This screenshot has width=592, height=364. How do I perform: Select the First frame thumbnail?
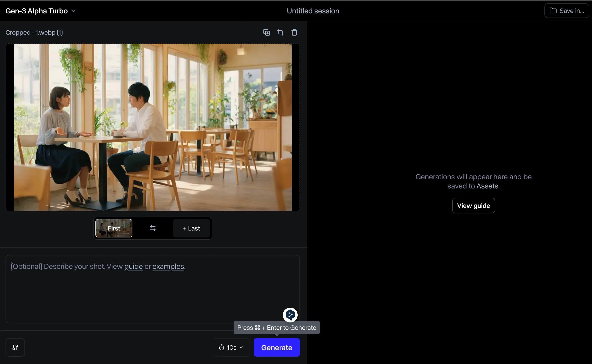point(114,228)
